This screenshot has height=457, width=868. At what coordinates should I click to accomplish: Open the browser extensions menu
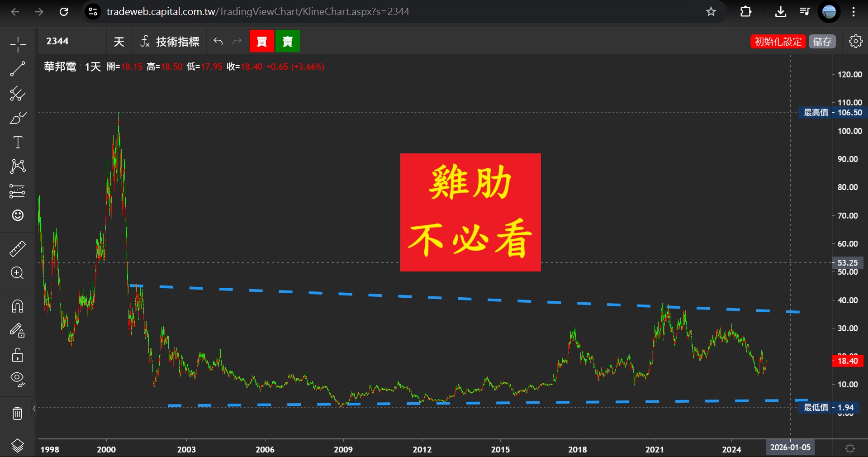pos(746,12)
